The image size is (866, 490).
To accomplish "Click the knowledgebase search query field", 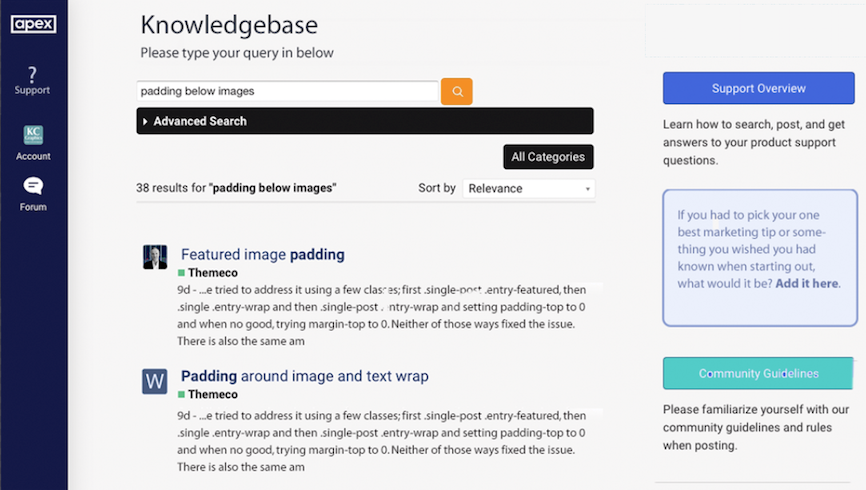I will coord(287,91).
